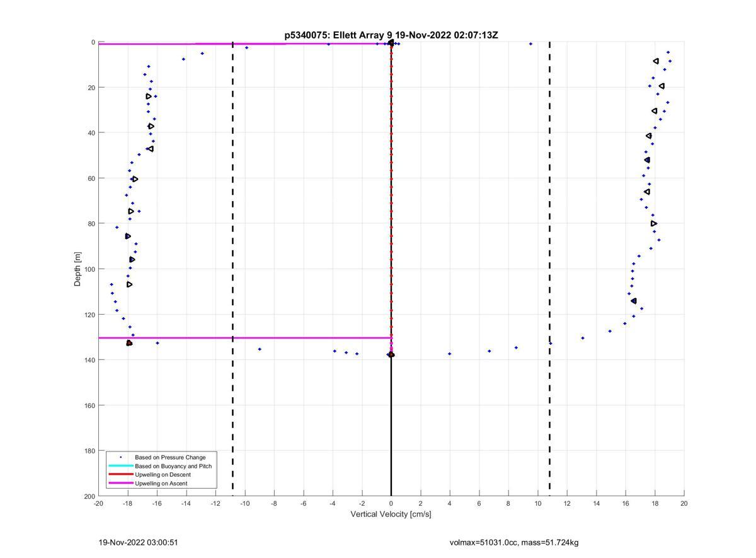
Task: Click the triangle marker near depth 107 on left profile
Action: (x=129, y=284)
